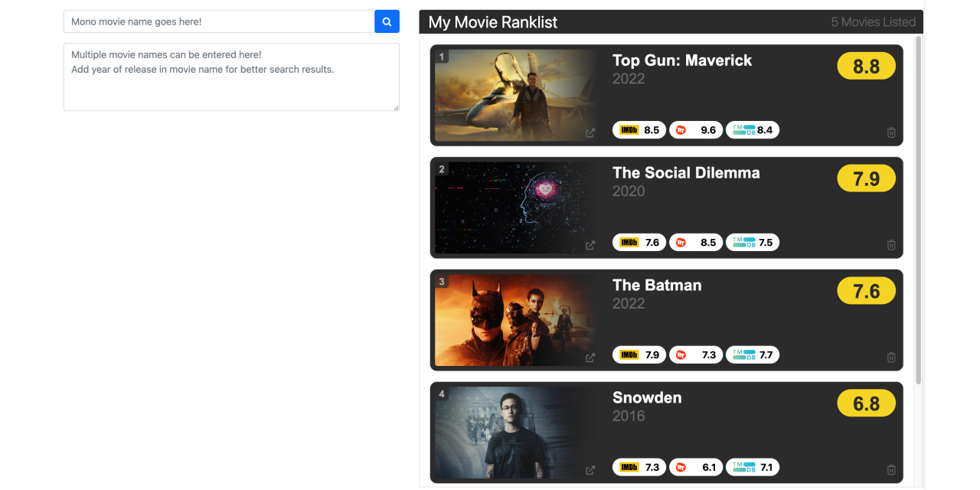The height and width of the screenshot is (490, 980).
Task: Open The Social Dilemma external link icon
Action: [x=590, y=246]
